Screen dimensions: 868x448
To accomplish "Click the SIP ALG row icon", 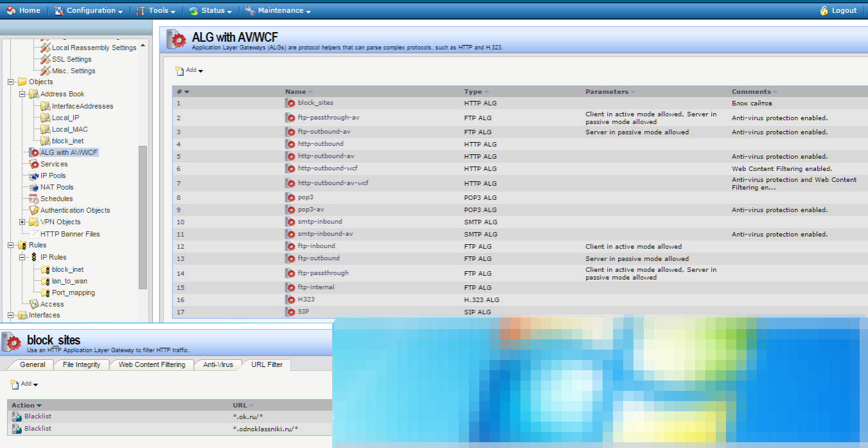I will [x=290, y=312].
